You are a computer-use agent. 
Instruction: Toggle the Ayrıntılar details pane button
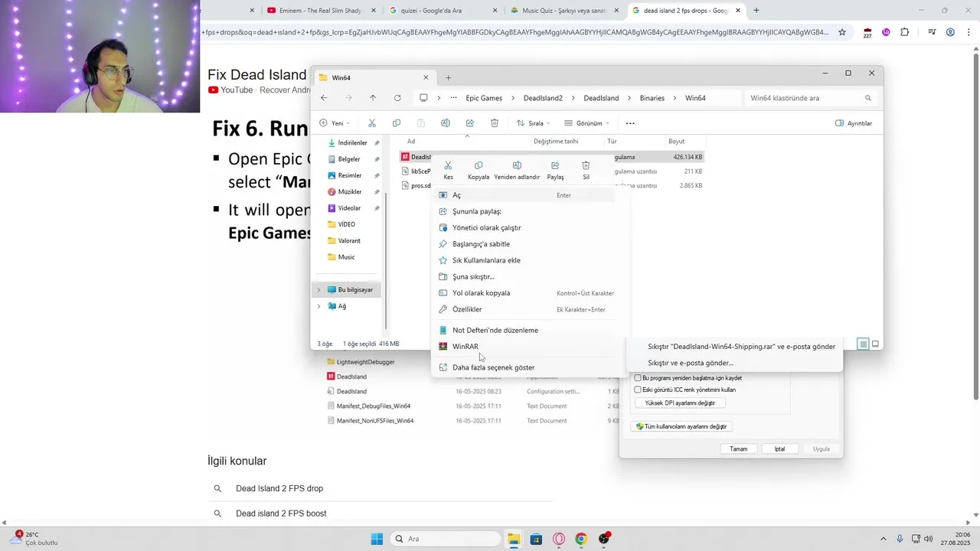pos(854,123)
